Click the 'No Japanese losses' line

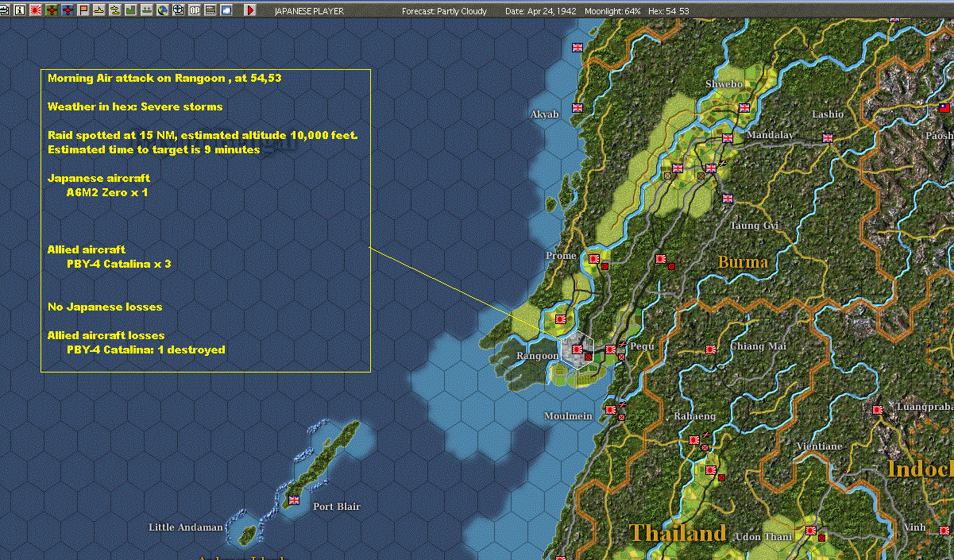pyautogui.click(x=105, y=307)
